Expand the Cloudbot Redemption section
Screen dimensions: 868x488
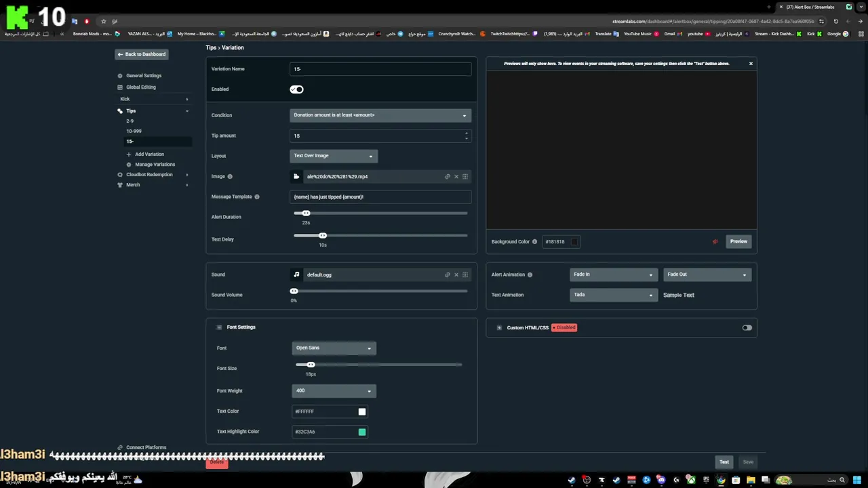[x=187, y=175]
